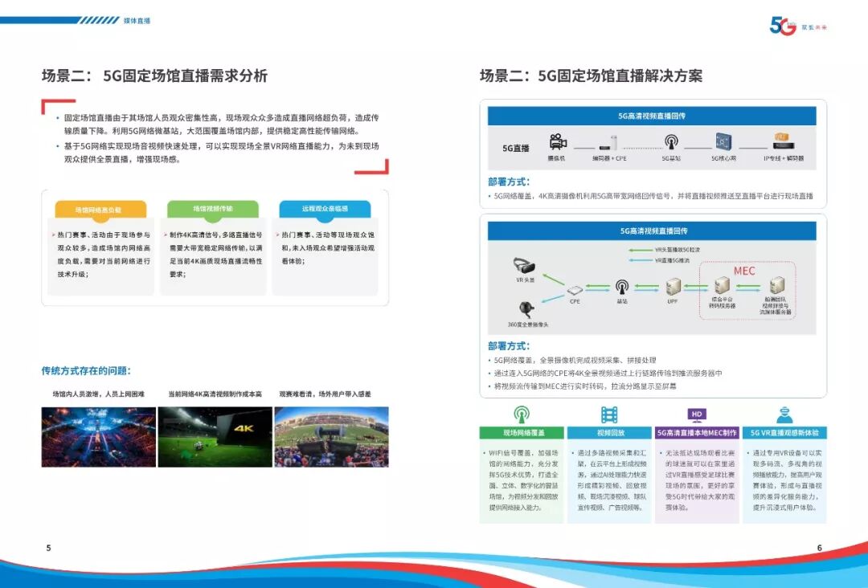Click the purple 5G高清直播本地MEC制作 header
Image resolution: width=868 pixels, height=588 pixels.
pyautogui.click(x=697, y=432)
